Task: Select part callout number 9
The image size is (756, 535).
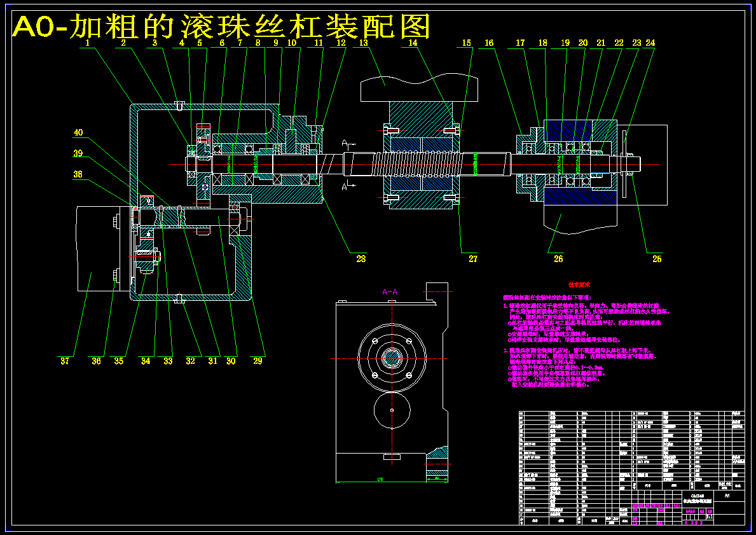Action: click(x=276, y=43)
